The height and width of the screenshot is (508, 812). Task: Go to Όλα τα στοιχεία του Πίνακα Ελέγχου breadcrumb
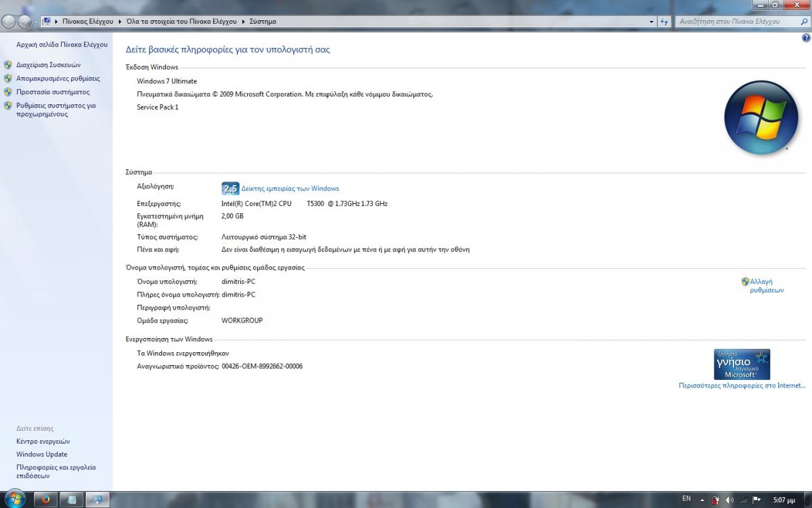(181, 22)
